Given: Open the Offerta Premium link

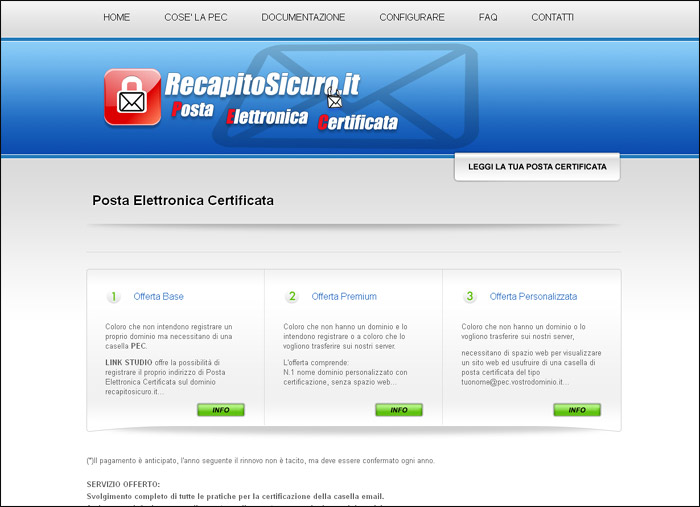Looking at the screenshot, I should click(x=344, y=296).
